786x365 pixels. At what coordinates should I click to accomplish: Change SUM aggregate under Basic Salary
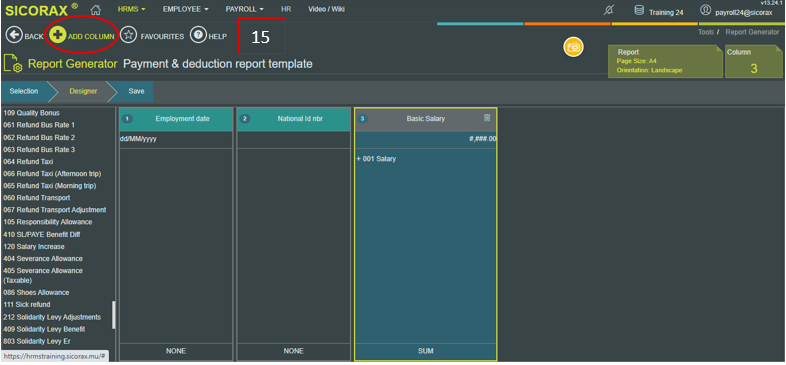point(426,351)
